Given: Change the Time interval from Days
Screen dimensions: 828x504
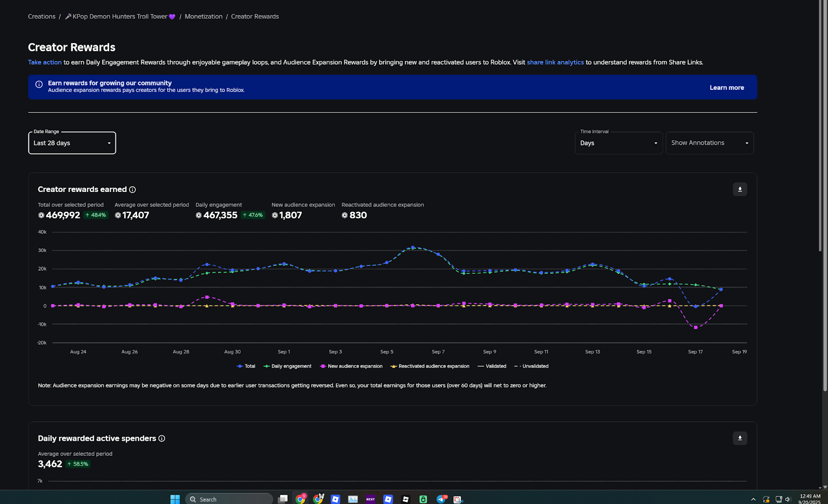Looking at the screenshot, I should [618, 143].
